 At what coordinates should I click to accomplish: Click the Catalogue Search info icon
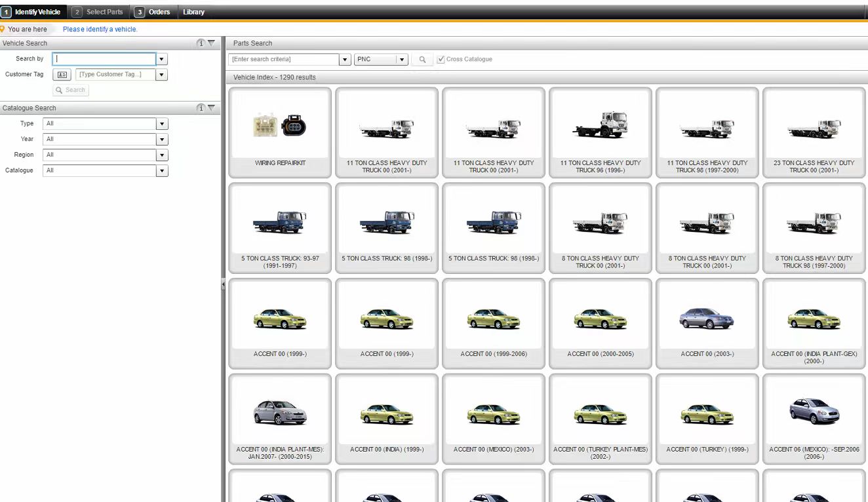pyautogui.click(x=201, y=107)
